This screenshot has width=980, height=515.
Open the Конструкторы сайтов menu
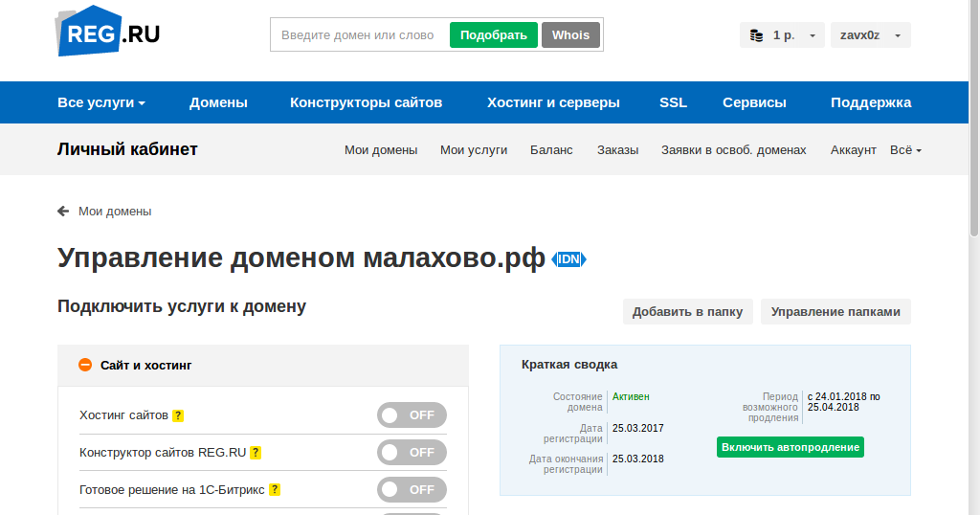click(x=367, y=102)
